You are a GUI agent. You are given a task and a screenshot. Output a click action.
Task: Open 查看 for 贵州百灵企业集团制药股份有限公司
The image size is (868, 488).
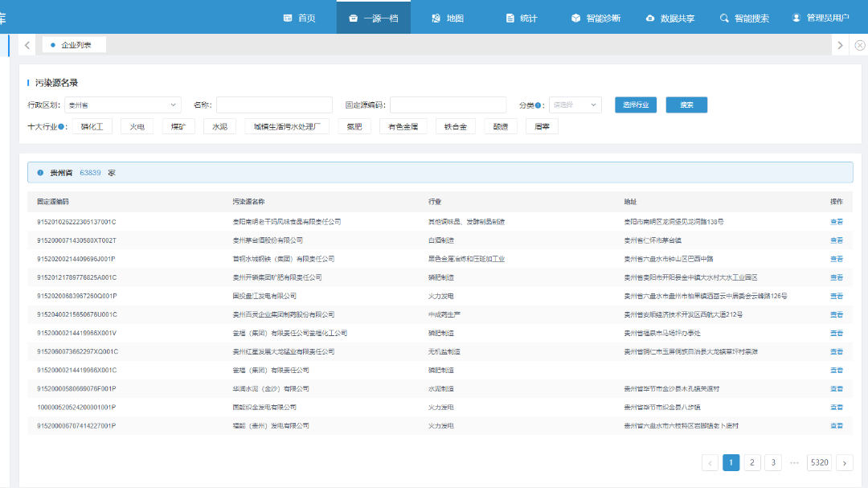(x=837, y=314)
